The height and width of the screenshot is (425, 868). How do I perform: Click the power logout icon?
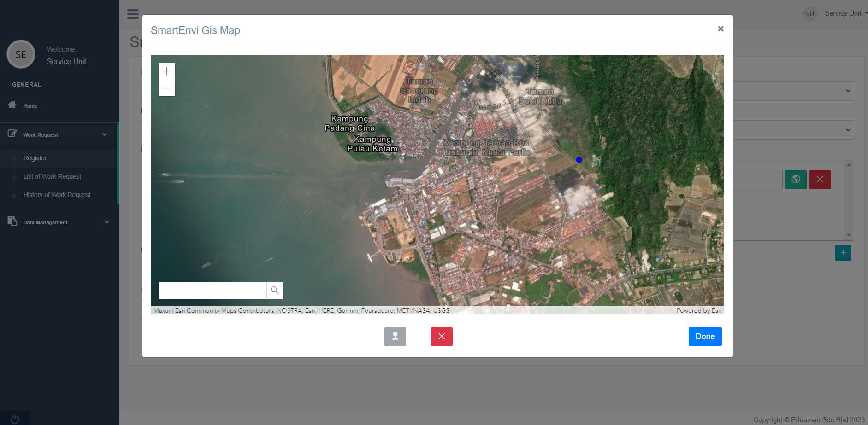(x=15, y=419)
